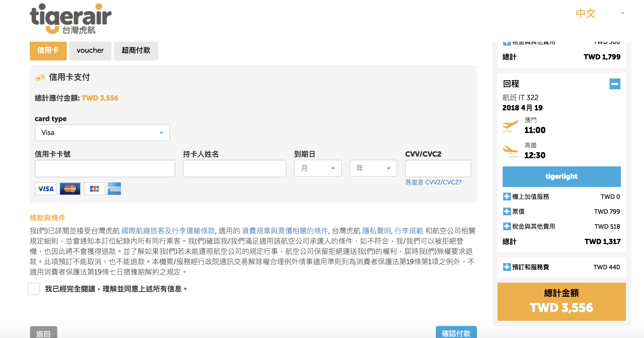Open 甚麼是 CVV2/CVC2? help link
The image size is (644, 338).
(433, 182)
